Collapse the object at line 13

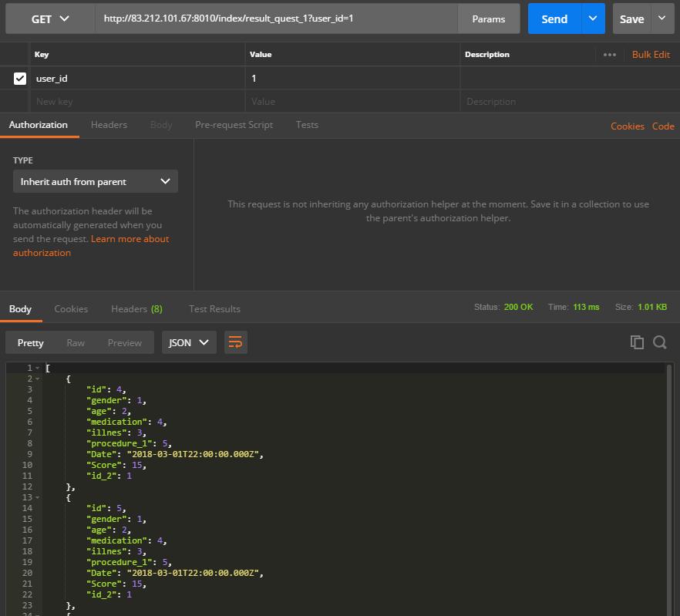pos(37,497)
